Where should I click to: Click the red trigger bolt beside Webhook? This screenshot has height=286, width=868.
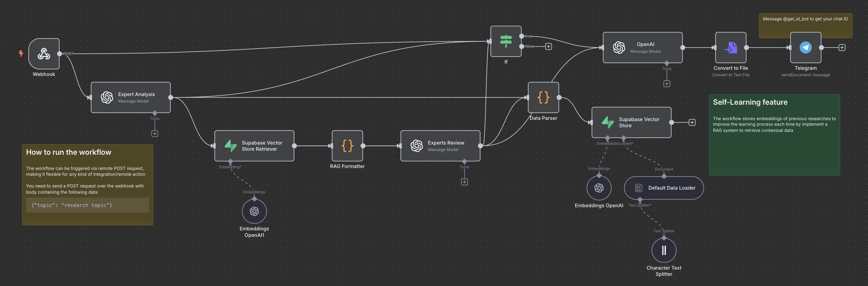click(x=21, y=53)
